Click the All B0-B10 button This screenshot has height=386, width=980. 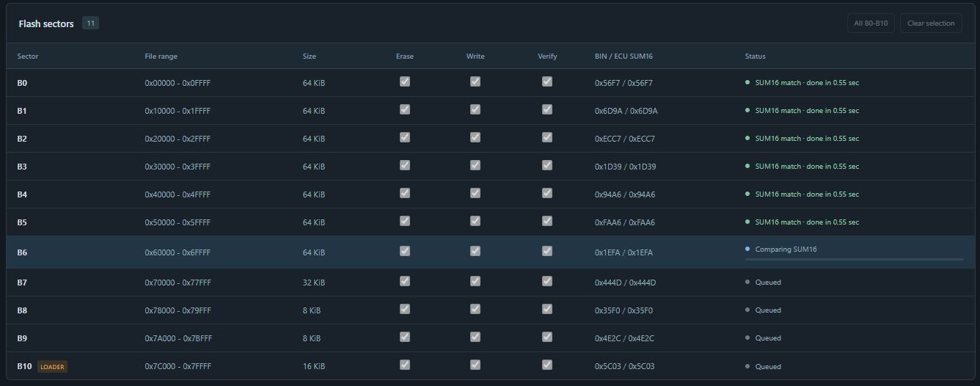click(871, 23)
